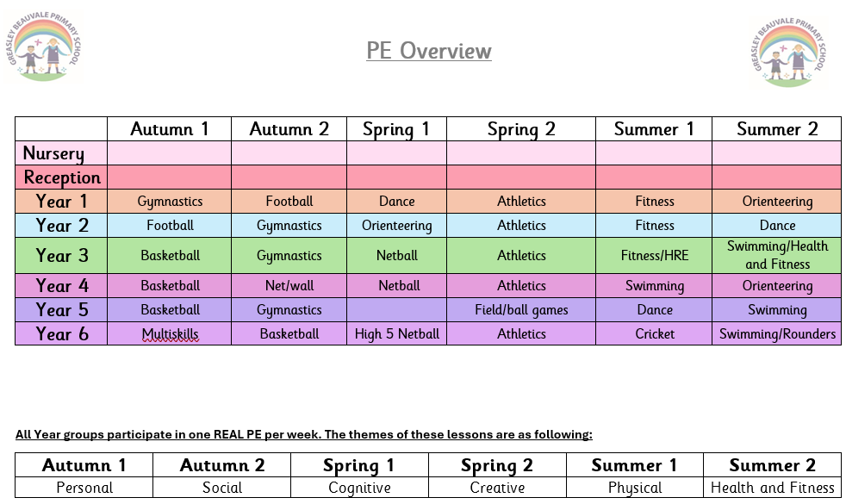Click the Swimming/Rounders cell
Screen dimensions: 846x504
click(x=777, y=334)
